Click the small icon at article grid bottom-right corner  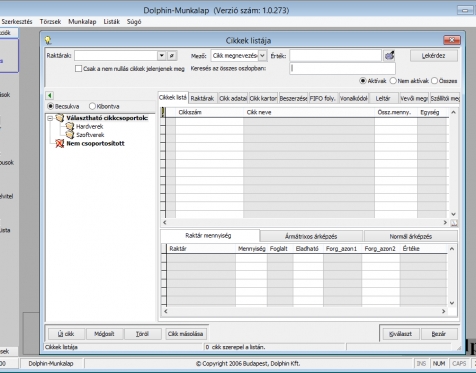coord(454,223)
